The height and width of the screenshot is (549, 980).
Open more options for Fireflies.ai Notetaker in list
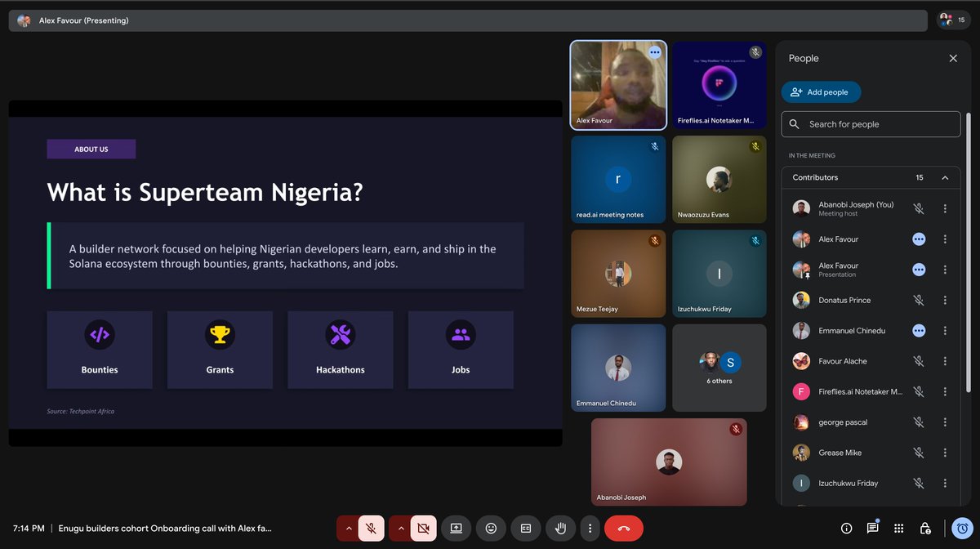945,392
